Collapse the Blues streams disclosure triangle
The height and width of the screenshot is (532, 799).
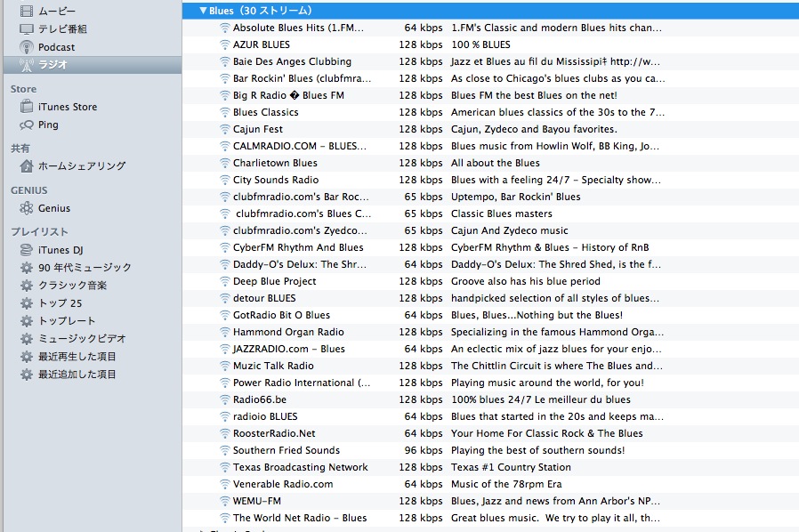(x=204, y=10)
